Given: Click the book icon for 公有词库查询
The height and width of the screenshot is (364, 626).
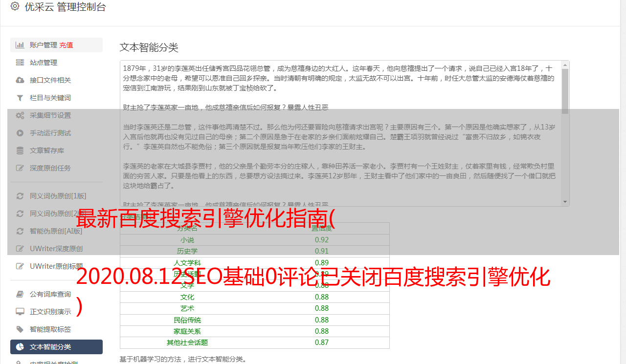Looking at the screenshot, I should pos(20,294).
